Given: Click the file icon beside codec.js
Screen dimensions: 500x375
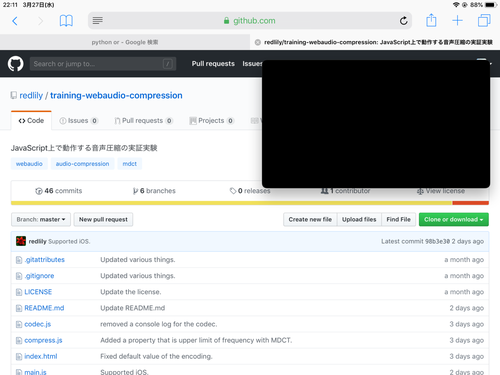Looking at the screenshot, I should click(19, 324).
